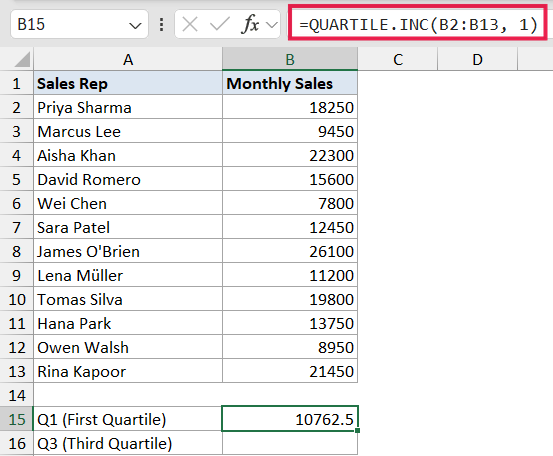Click the cell 'Lena Müller'
The image size is (553, 456).
(x=128, y=275)
